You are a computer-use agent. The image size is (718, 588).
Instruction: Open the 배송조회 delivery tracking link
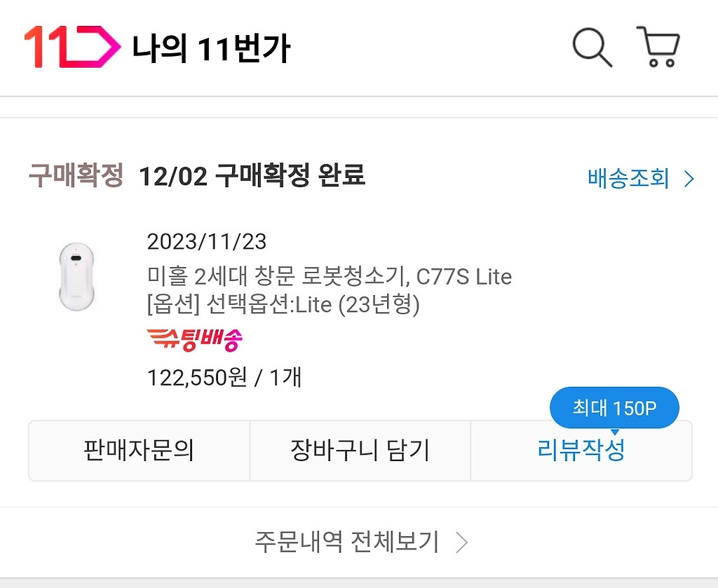(641, 179)
